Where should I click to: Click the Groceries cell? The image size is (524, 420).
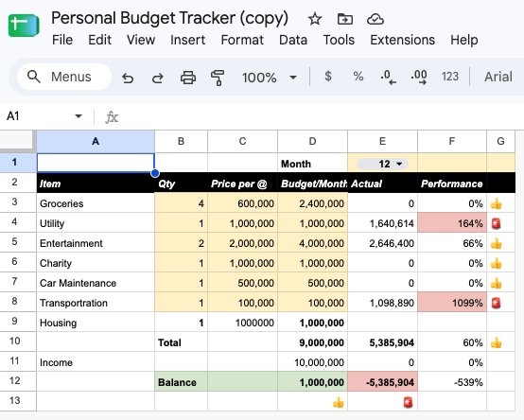[96, 203]
